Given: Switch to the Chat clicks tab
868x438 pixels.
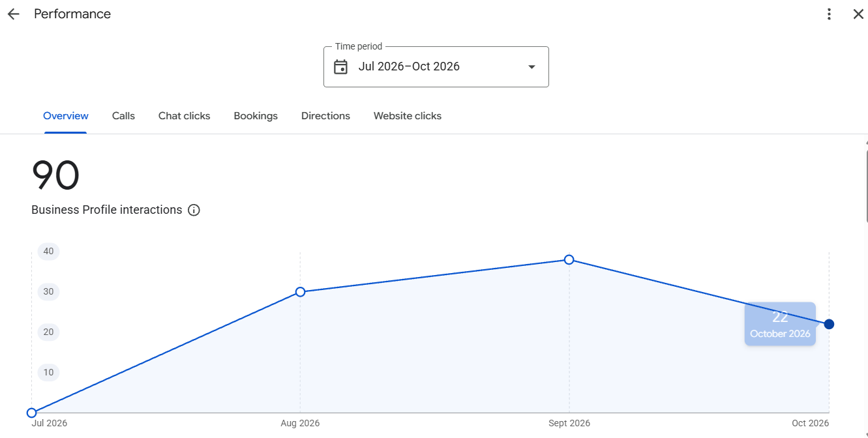Looking at the screenshot, I should click(185, 116).
